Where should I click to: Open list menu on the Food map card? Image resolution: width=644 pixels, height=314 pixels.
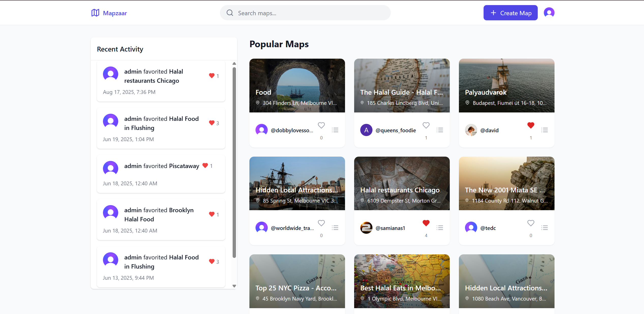(x=335, y=130)
